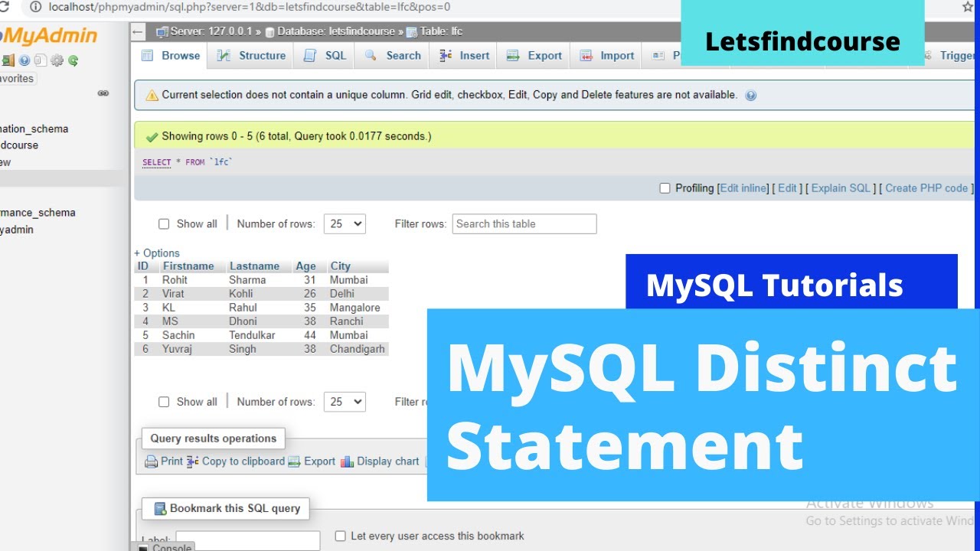Switch to the Structure tab
The height and width of the screenshot is (551, 980).
(x=251, y=56)
